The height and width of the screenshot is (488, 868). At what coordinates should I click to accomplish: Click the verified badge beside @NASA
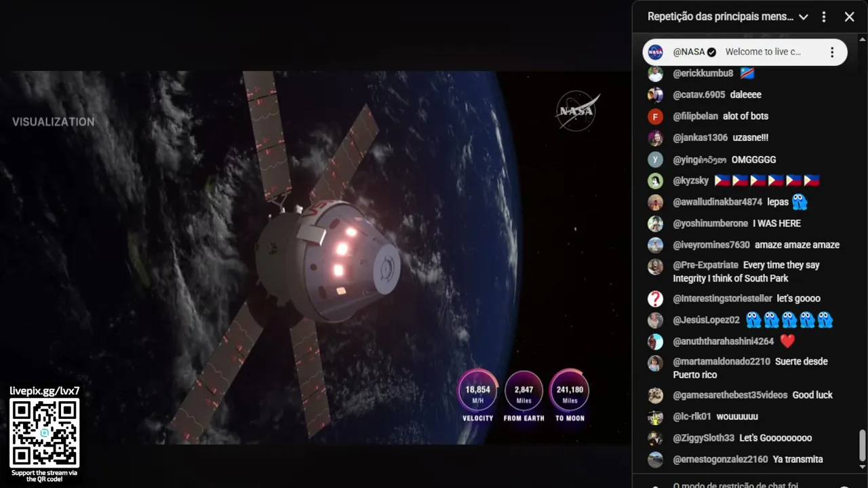711,52
